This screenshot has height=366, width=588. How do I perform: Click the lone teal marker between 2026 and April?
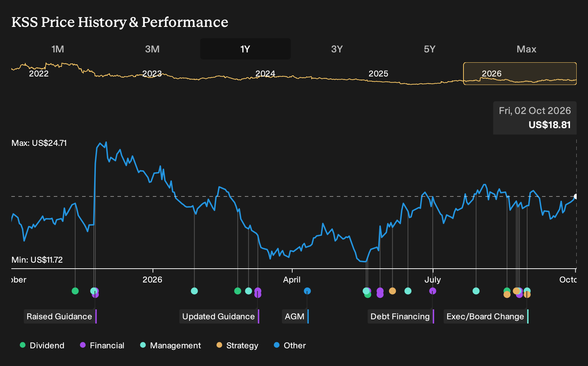pos(194,291)
